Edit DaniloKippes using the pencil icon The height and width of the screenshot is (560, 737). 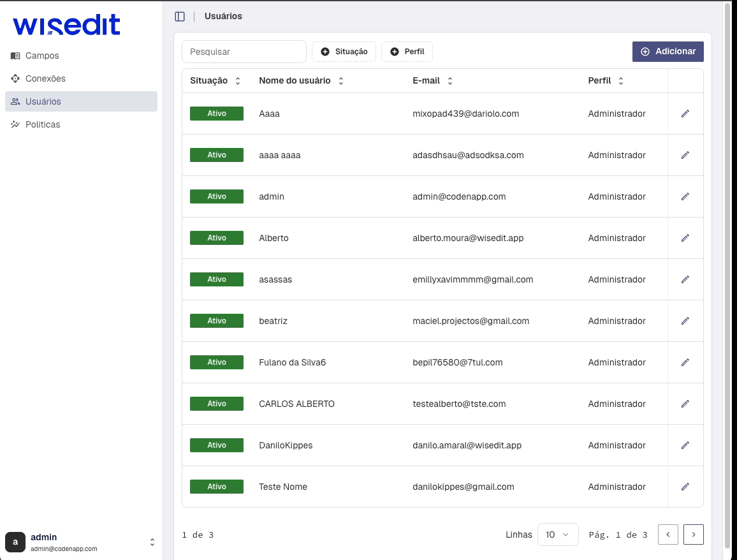685,445
